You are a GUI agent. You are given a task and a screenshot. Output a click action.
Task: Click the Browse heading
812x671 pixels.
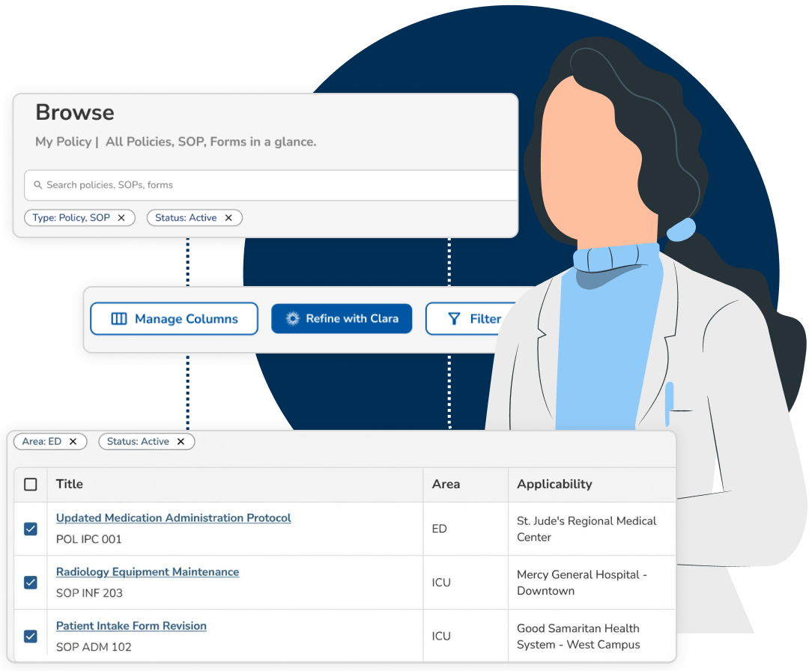75,112
